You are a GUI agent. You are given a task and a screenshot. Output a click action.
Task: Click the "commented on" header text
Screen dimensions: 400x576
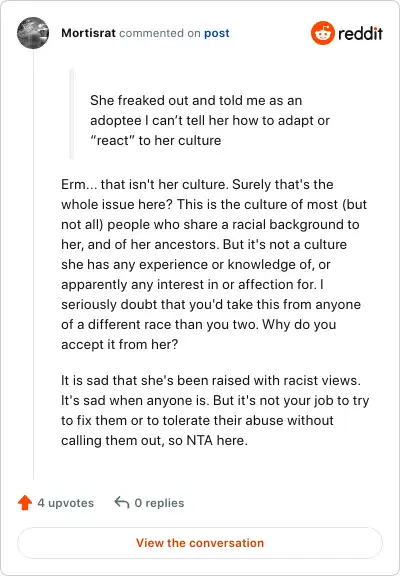point(160,33)
